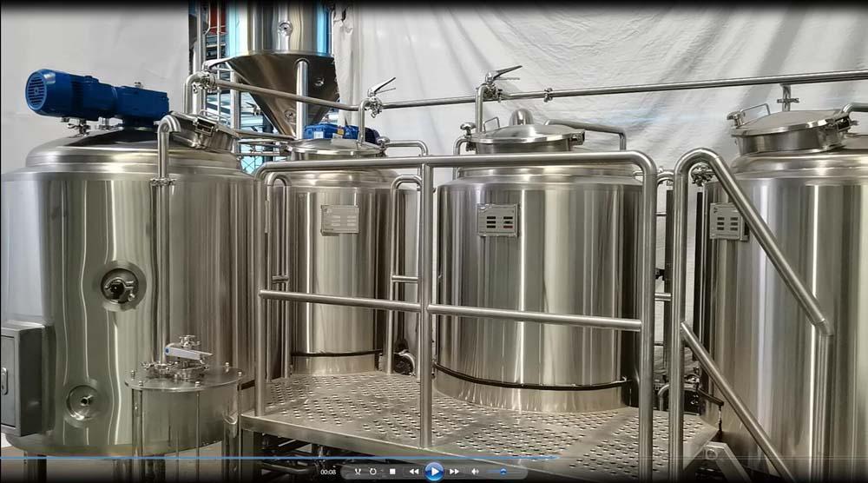
Task: Turn on shuffle mode
Action: tap(356, 472)
